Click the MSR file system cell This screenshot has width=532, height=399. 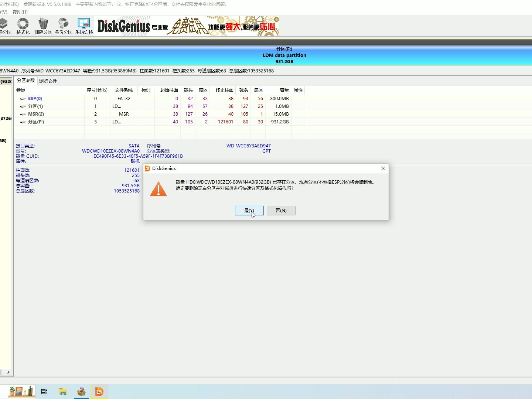coord(124,114)
